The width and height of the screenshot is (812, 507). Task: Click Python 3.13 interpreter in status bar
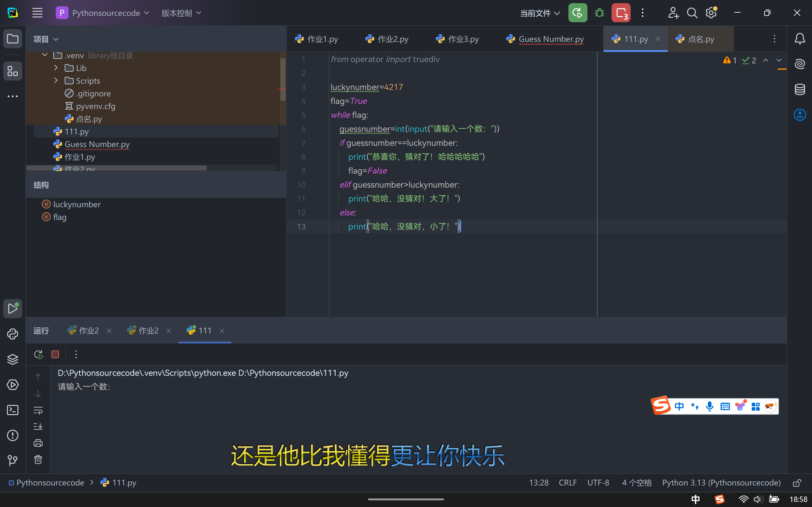[x=721, y=483]
